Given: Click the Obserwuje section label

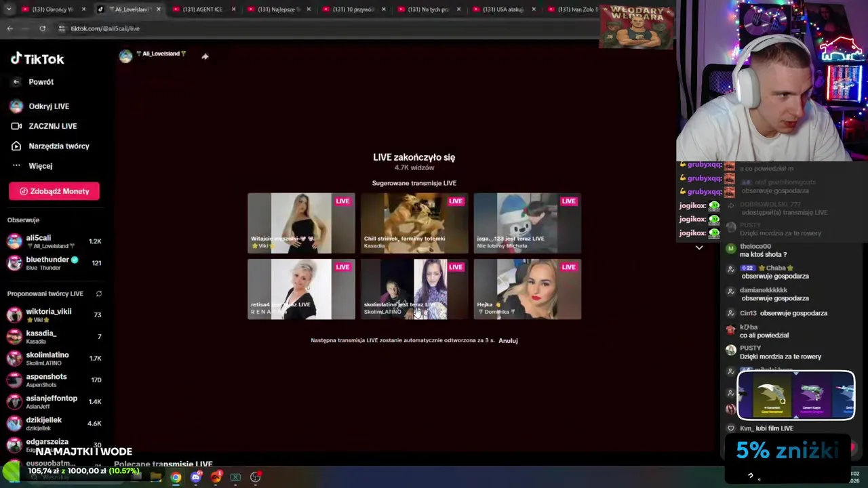Looking at the screenshot, I should 23,220.
